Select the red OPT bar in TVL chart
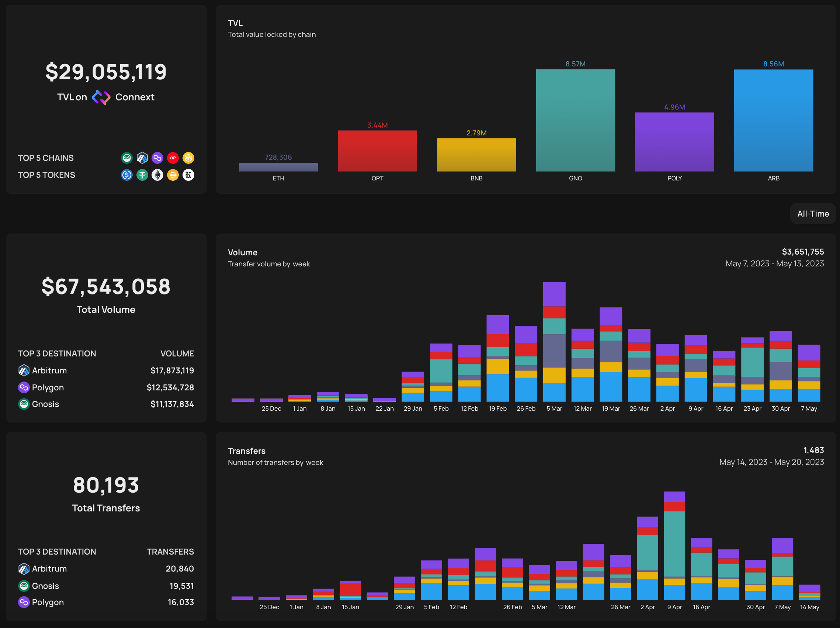The height and width of the screenshot is (628, 840). [x=377, y=151]
